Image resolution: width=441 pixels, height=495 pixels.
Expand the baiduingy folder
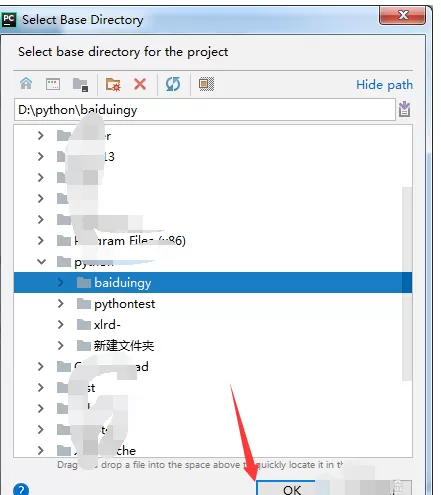[61, 283]
